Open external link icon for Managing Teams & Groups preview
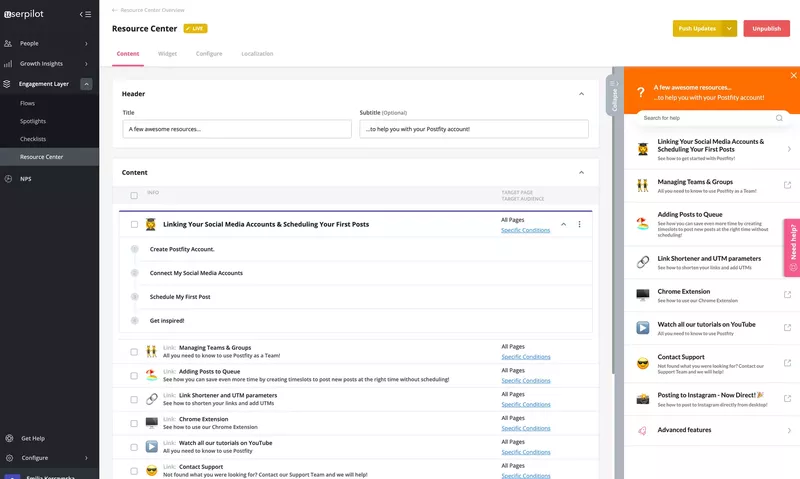The image size is (800, 479). click(x=787, y=185)
